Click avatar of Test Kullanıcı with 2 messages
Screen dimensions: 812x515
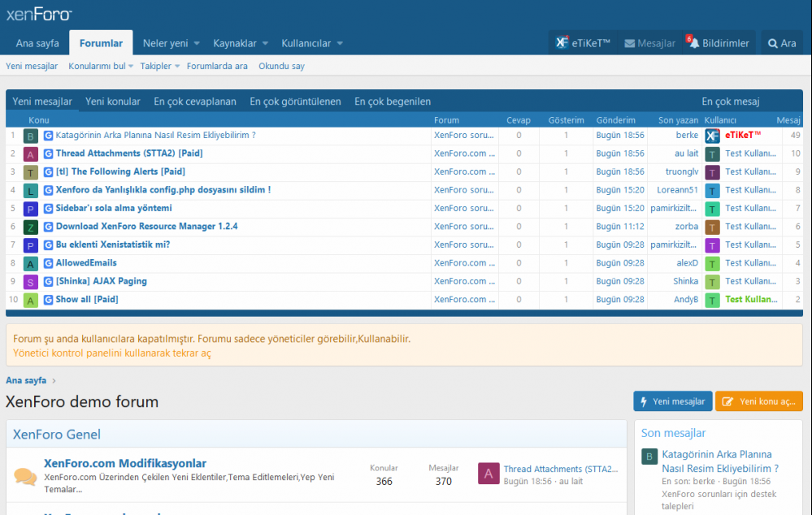(712, 300)
